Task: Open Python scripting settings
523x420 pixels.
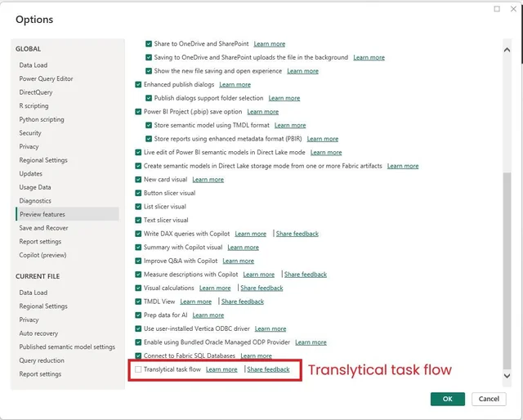Action: (x=42, y=119)
